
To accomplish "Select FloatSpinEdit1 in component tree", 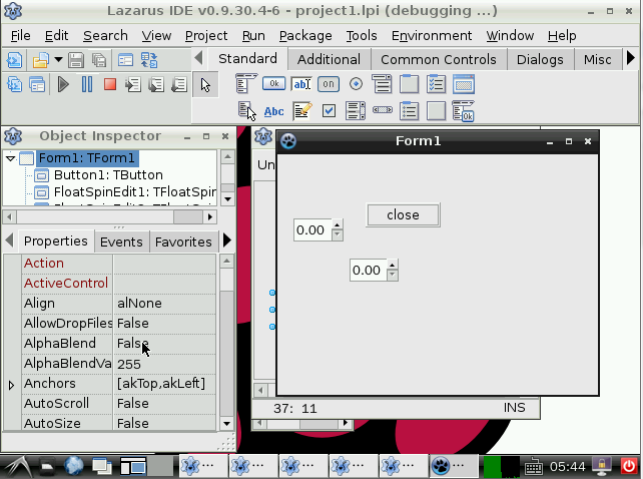I will point(135,192).
